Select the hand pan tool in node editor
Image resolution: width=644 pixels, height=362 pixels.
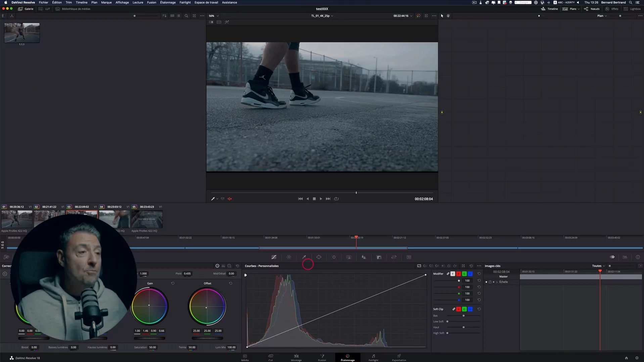click(448, 16)
